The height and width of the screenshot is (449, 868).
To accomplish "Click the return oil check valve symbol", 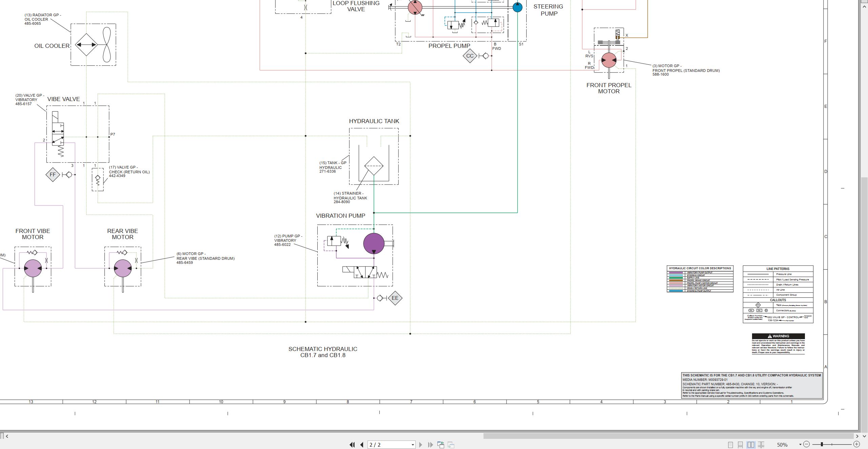I will 98,180.
